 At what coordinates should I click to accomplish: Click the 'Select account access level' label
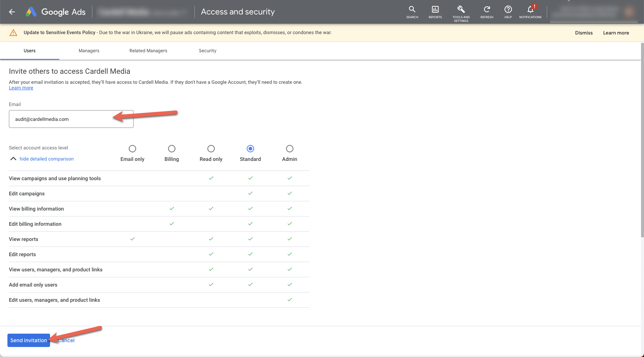click(39, 148)
